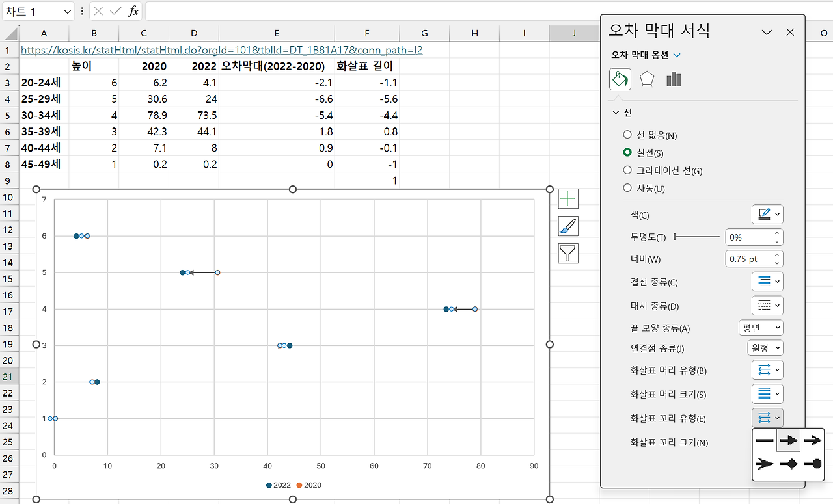Decrease 너비 using the down spinner
Screen dimensions: 833x504
tap(777, 263)
